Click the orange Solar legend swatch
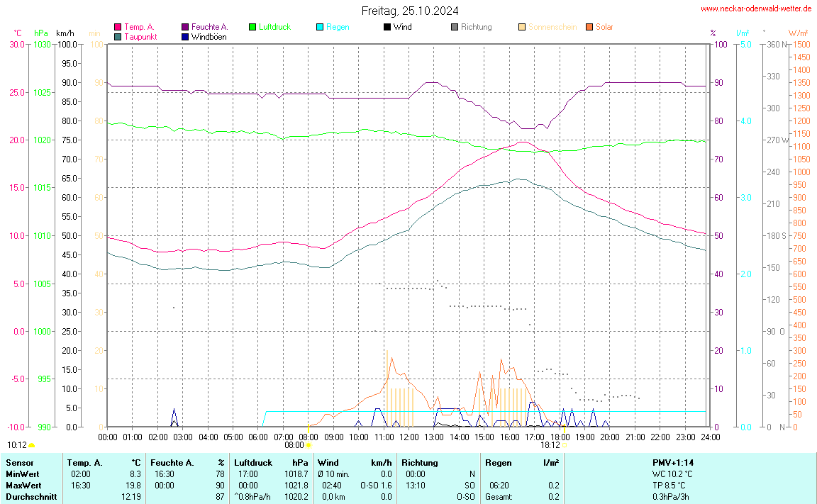The image size is (817, 504). coord(589,27)
